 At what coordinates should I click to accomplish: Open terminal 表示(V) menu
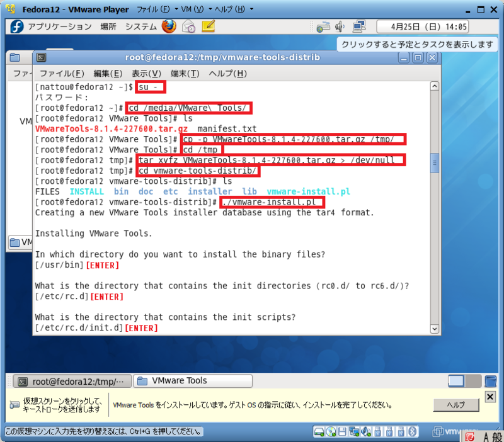coord(147,74)
